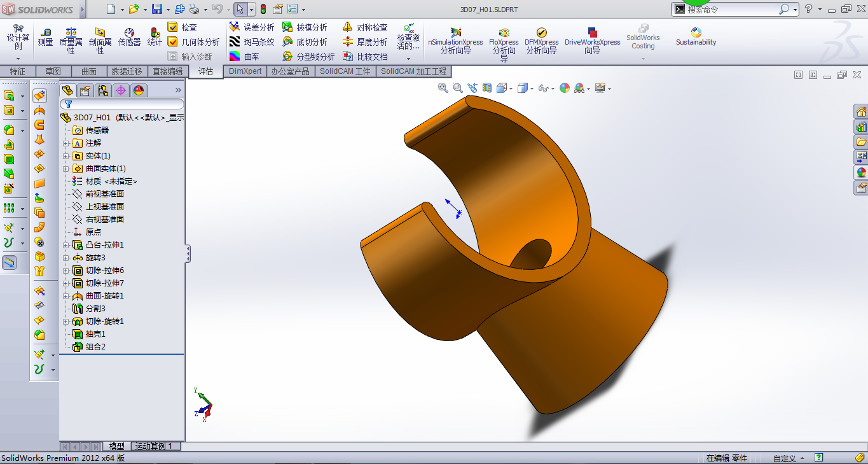Open the DisplayManager panel tab

pyautogui.click(x=139, y=90)
